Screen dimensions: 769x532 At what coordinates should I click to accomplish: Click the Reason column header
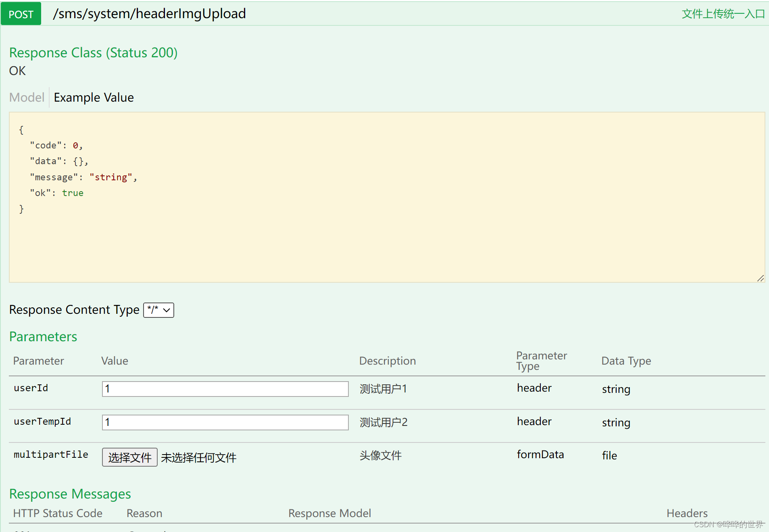144,513
